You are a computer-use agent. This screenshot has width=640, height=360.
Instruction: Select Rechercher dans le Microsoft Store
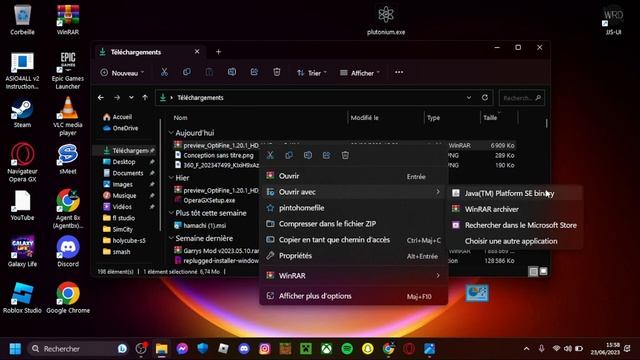(515, 225)
